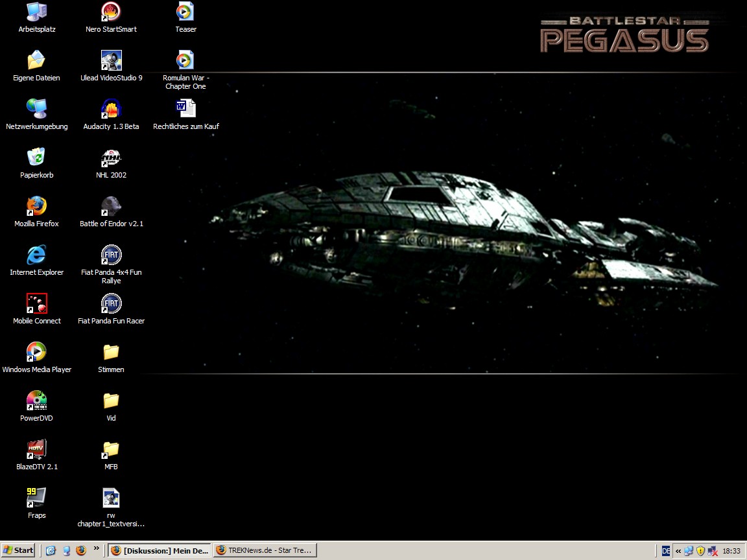Image resolution: width=747 pixels, height=560 pixels.
Task: Select the Stimmen folder
Action: click(x=111, y=352)
